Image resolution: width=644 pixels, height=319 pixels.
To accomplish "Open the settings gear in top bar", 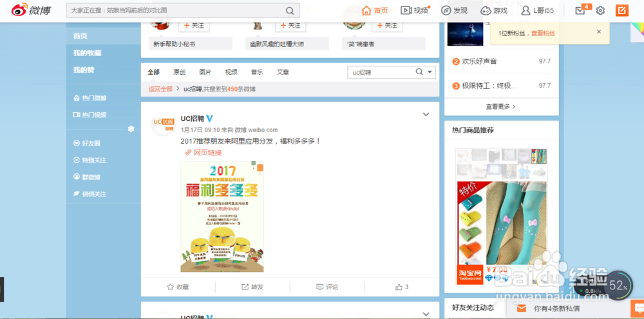I will coord(600,11).
